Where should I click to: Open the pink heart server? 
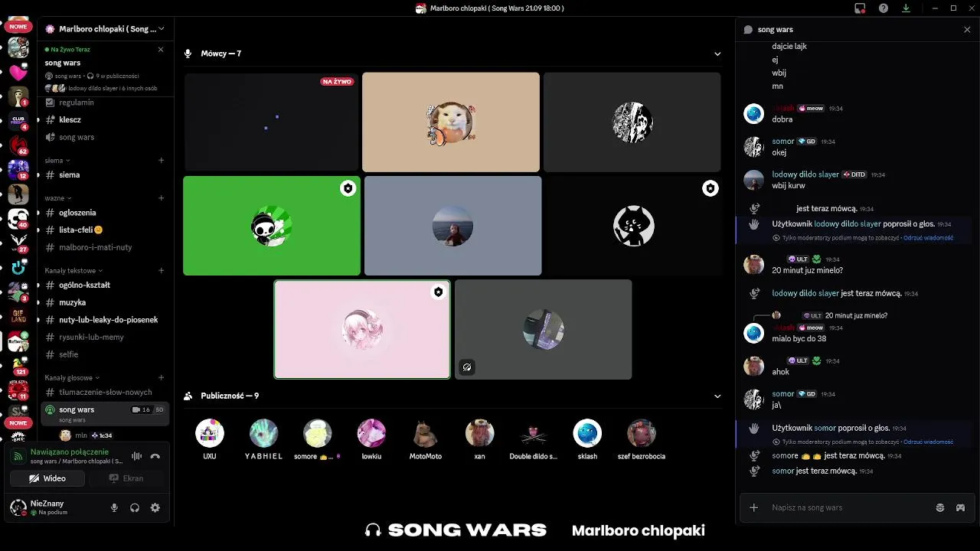[x=18, y=73]
